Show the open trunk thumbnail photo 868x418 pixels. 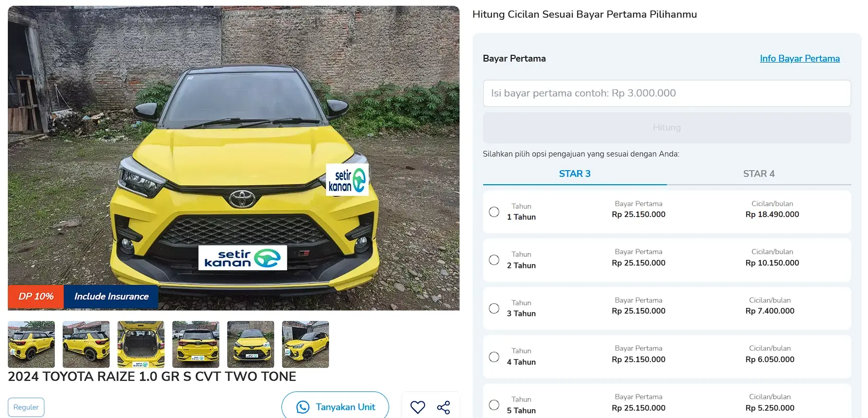click(141, 344)
